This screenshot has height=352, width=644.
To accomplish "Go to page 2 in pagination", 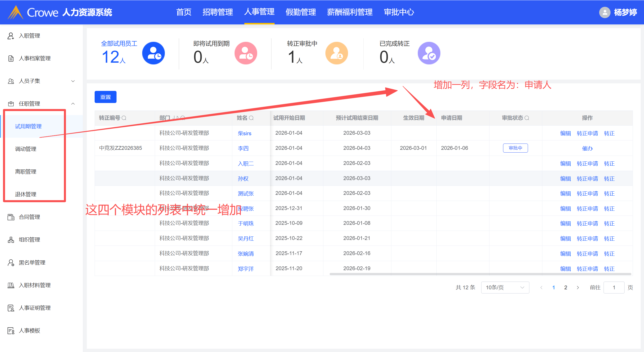I will click(x=566, y=288).
